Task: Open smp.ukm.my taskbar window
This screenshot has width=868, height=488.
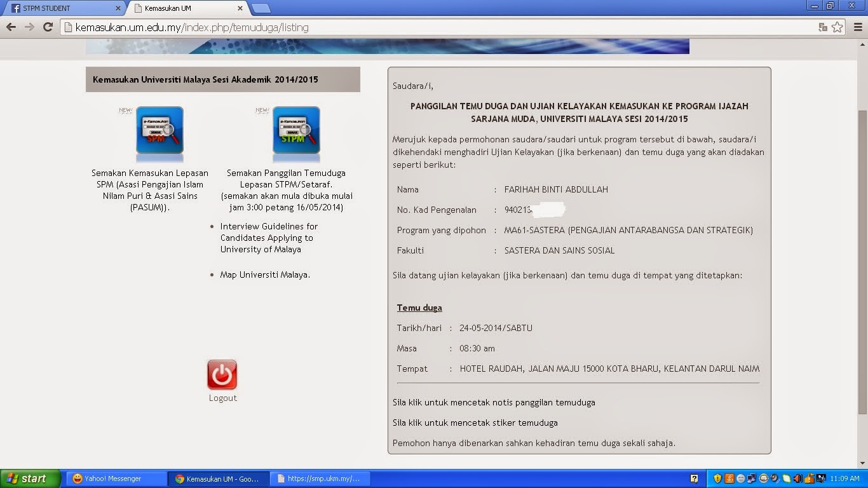Action: click(320, 478)
